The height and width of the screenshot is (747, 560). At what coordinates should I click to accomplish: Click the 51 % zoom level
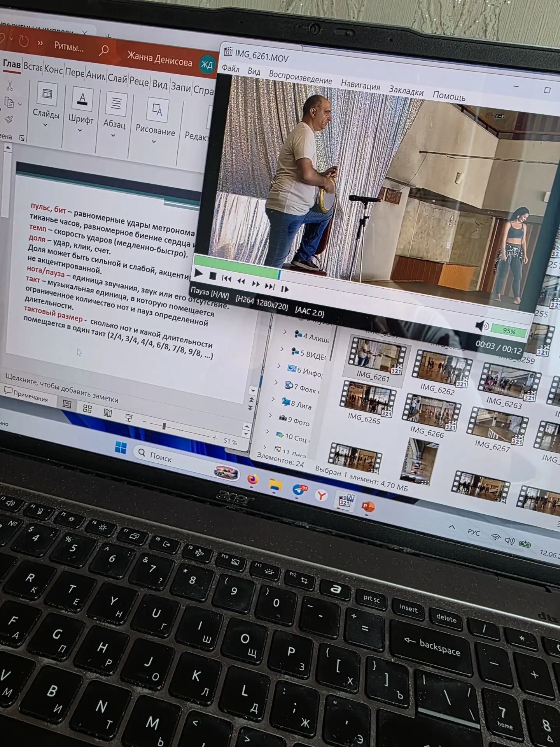point(230,442)
